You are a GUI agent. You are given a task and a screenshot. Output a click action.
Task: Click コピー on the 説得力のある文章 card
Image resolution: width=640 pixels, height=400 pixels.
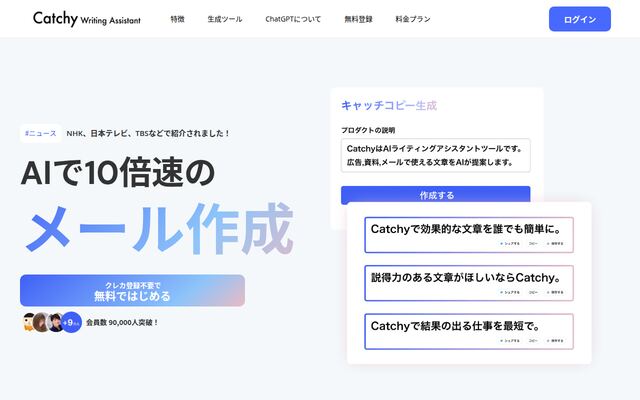tap(533, 292)
